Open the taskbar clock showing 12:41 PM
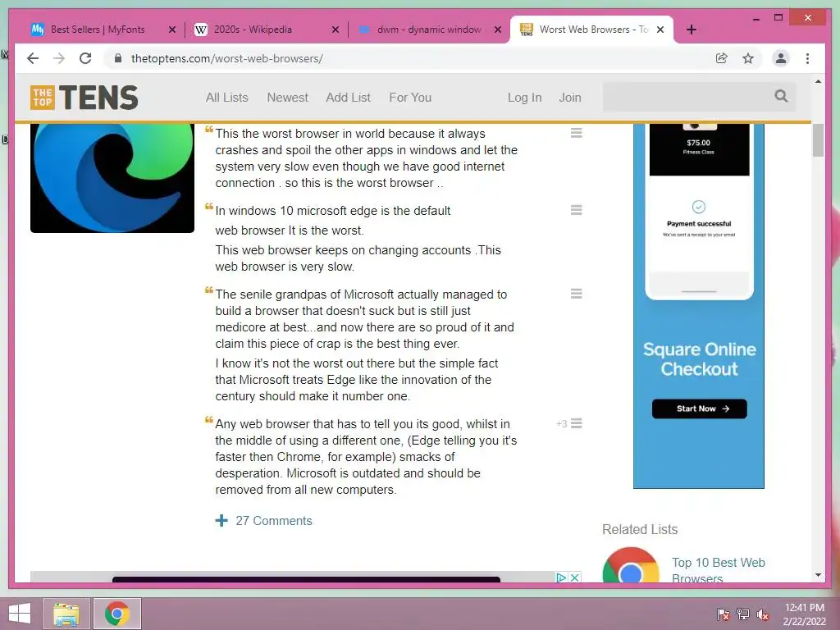840x630 pixels. coord(805,614)
